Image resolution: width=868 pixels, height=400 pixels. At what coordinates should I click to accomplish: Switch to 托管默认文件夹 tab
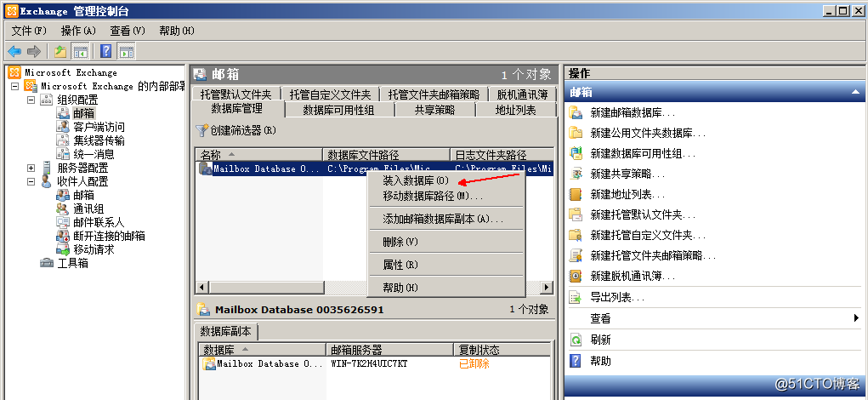(x=236, y=94)
